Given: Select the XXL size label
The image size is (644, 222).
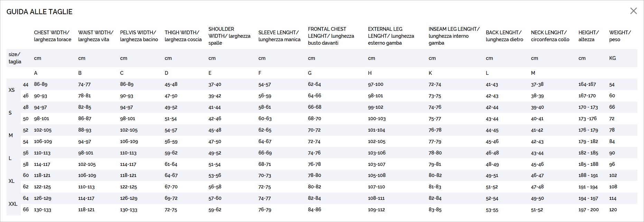Looking at the screenshot, I should (13, 204).
